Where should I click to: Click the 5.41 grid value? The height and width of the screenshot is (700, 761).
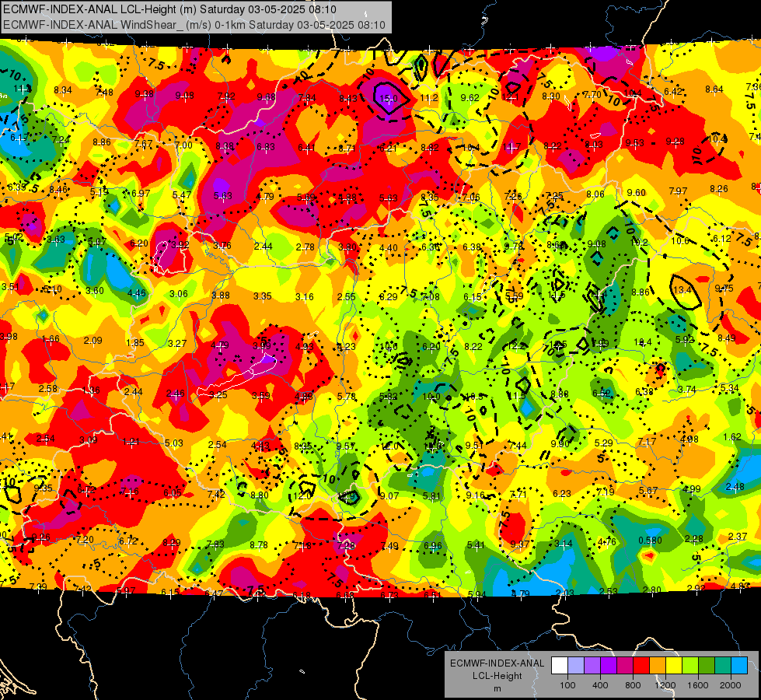pos(476,545)
